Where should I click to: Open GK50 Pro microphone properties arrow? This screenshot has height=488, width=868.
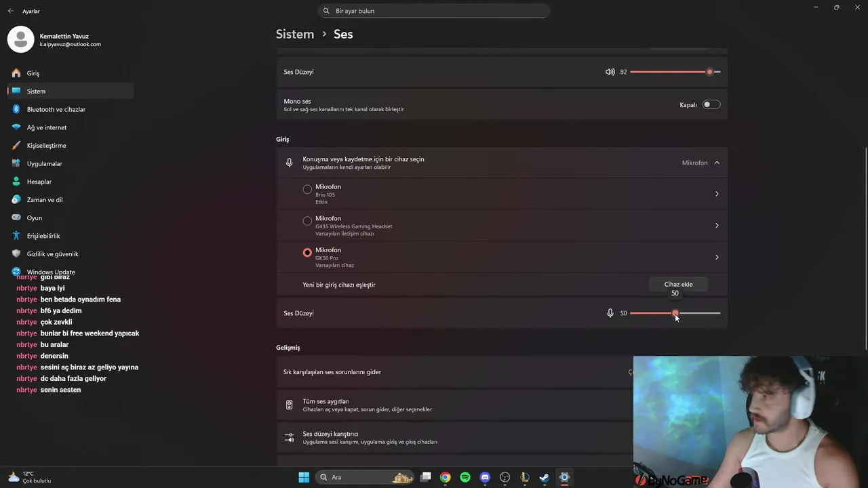coord(717,257)
